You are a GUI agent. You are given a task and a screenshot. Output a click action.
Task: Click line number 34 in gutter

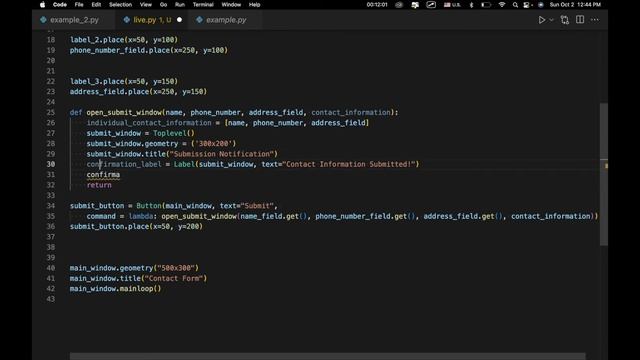pos(51,206)
